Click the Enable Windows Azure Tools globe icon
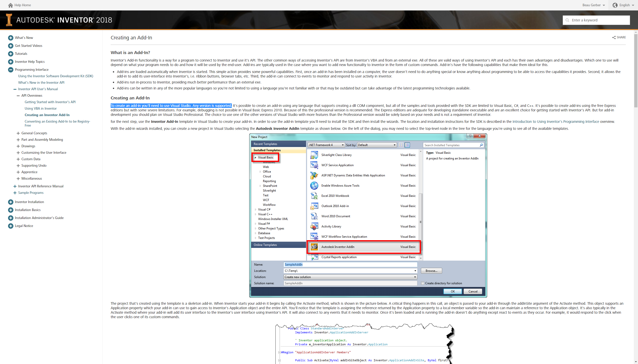638x364 pixels. pos(314,186)
